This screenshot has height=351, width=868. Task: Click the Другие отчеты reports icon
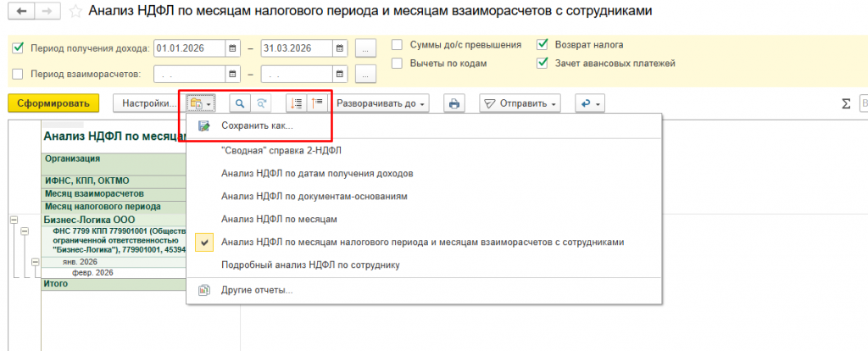pyautogui.click(x=204, y=290)
